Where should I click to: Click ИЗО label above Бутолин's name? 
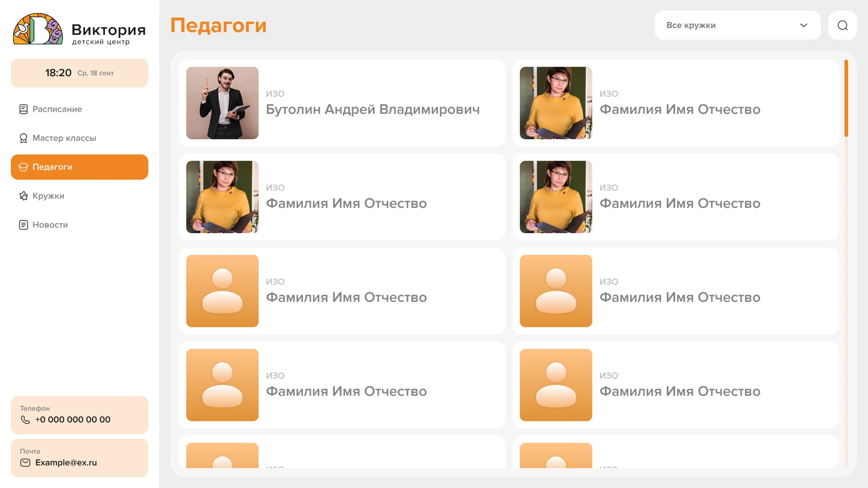point(275,94)
